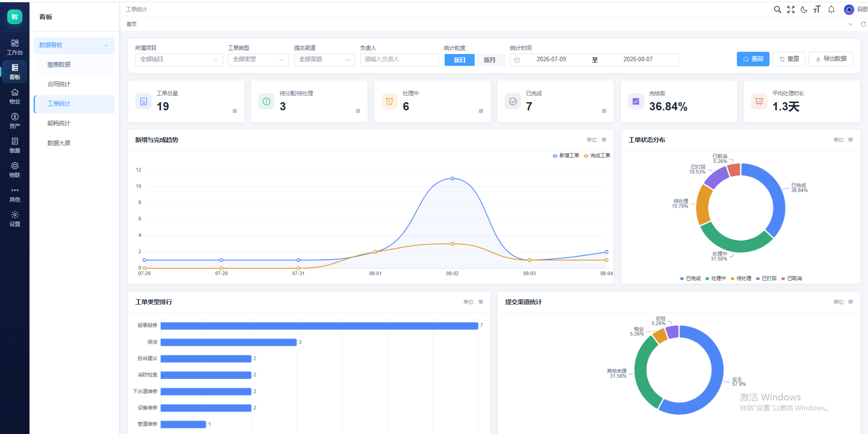
Task: Click the 工单总量 card document icon
Action: pos(143,101)
